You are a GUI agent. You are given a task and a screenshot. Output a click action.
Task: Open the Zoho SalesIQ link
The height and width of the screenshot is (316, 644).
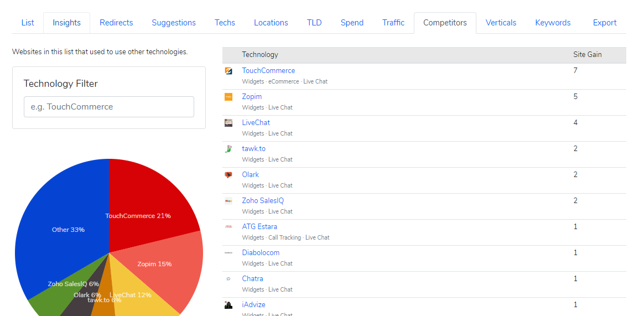tap(263, 200)
